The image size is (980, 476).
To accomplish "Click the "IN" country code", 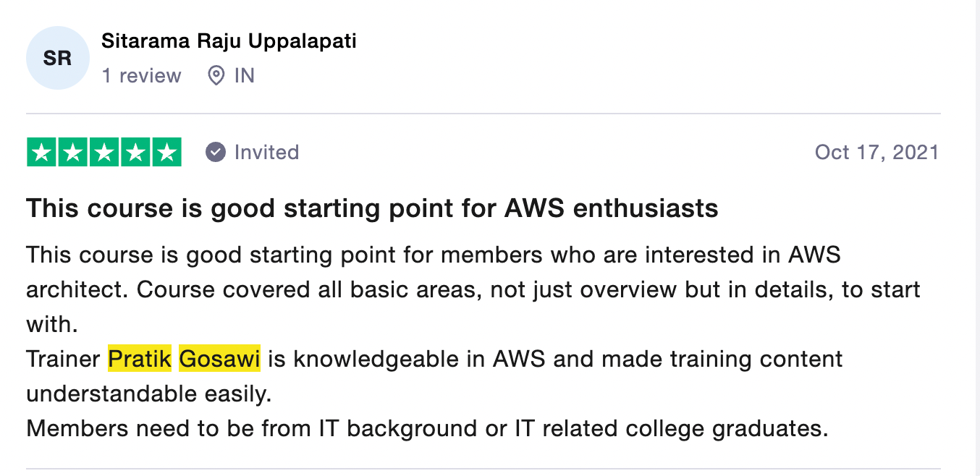I will pyautogui.click(x=244, y=75).
